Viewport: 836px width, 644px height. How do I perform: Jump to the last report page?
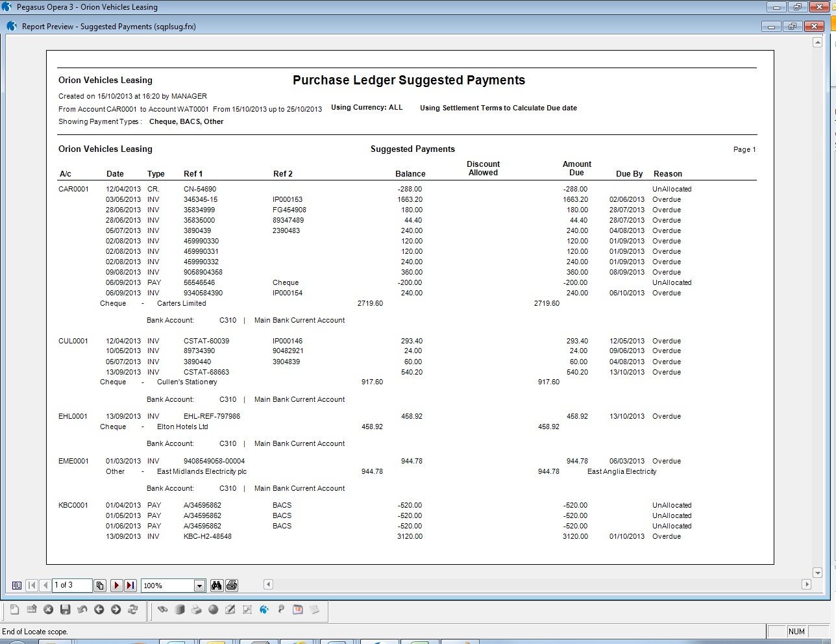[x=130, y=586]
